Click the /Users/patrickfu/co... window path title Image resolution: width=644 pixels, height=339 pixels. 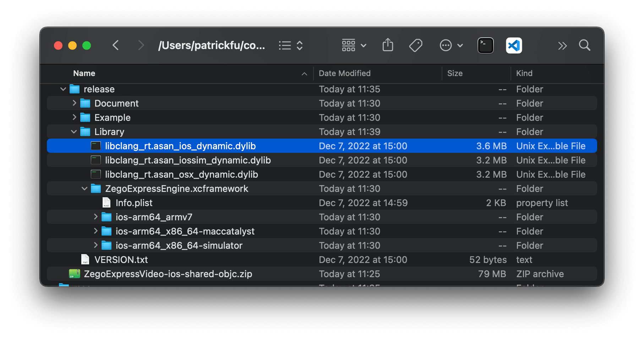pos(212,45)
